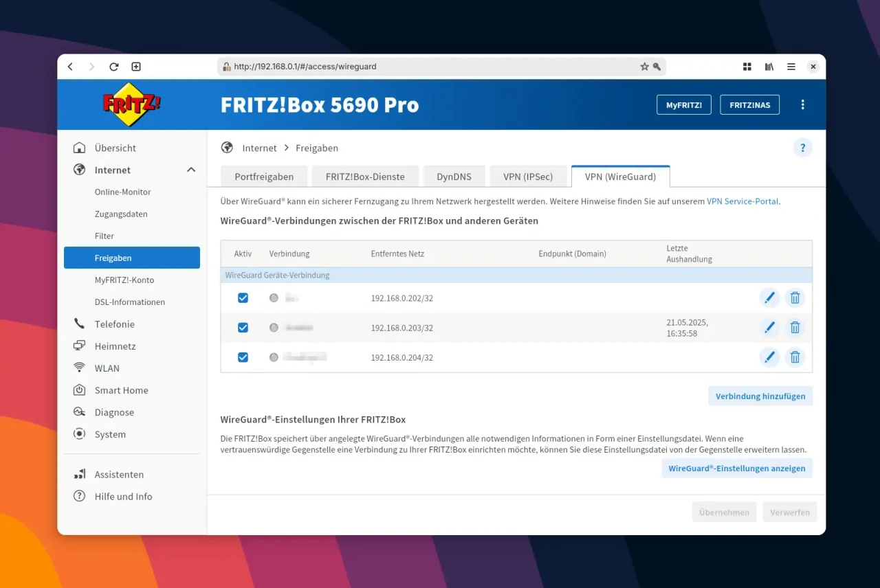The width and height of the screenshot is (880, 588).
Task: Open Online-Monitor in the sidebar
Action: 122,192
